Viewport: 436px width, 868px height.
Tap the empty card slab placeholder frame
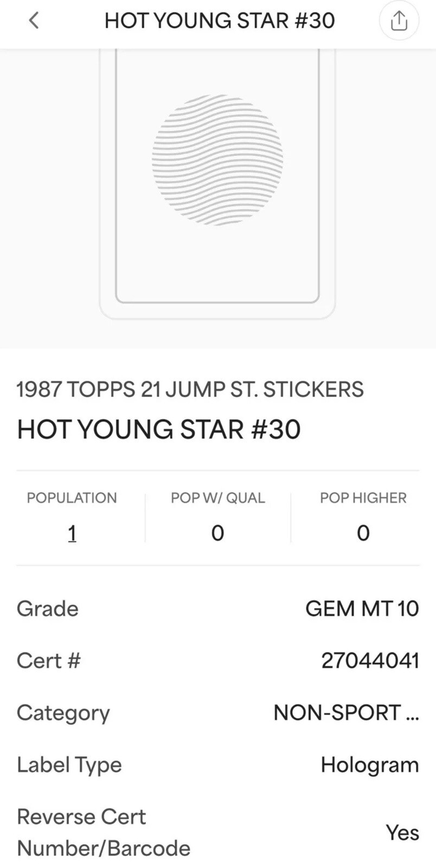point(217,184)
